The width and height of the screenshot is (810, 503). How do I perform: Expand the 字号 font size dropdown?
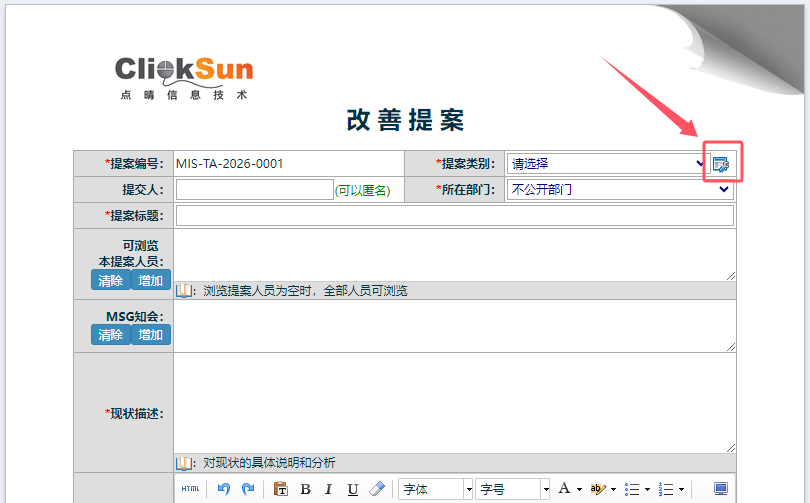[x=513, y=489]
